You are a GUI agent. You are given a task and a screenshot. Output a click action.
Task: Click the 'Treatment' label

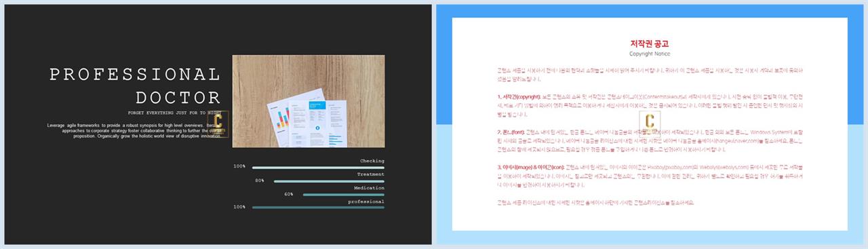(370, 174)
